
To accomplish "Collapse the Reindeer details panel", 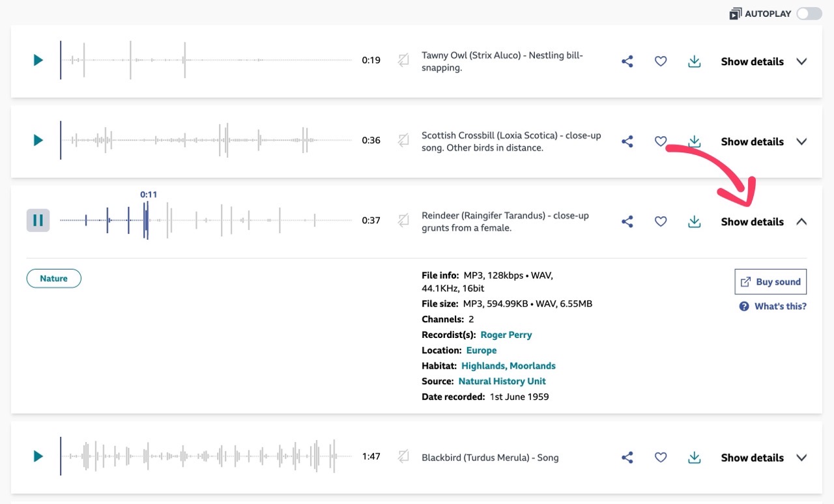I will coord(752,221).
